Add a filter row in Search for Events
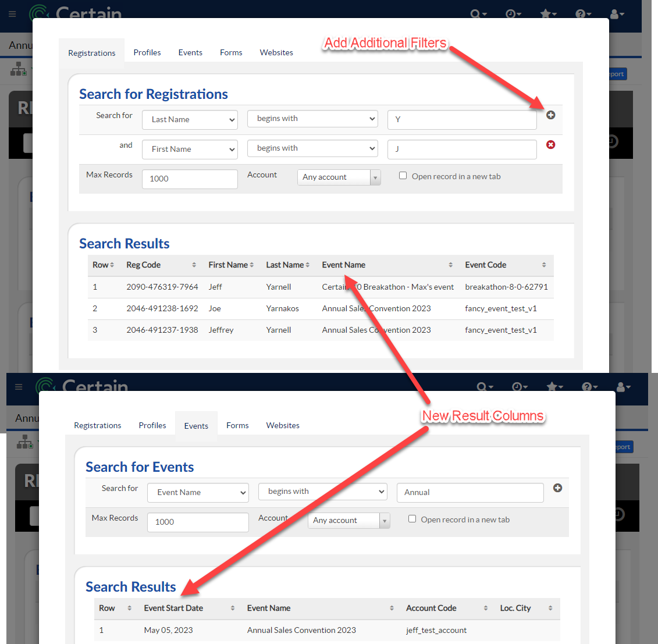Image resolution: width=658 pixels, height=644 pixels. pos(557,488)
